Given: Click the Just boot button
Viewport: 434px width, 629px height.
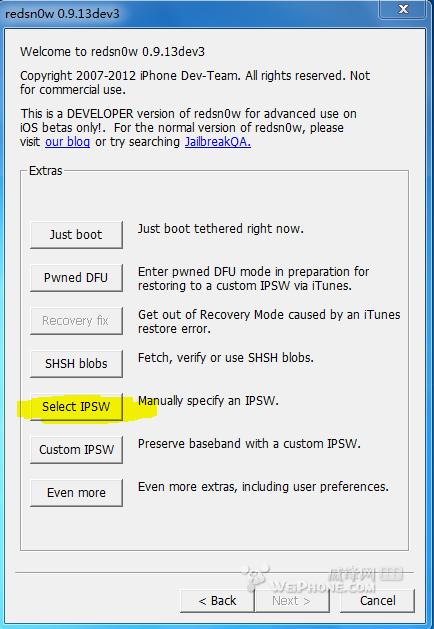Looking at the screenshot, I should [76, 235].
